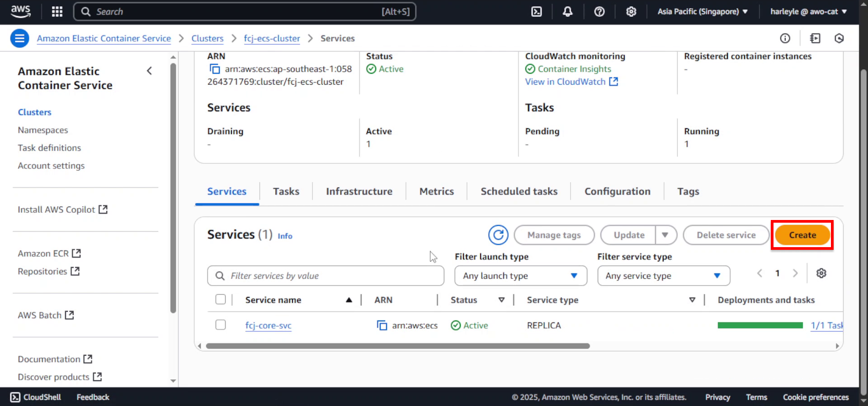Tick the select-all services checkbox
The height and width of the screenshot is (406, 868).
click(x=221, y=300)
